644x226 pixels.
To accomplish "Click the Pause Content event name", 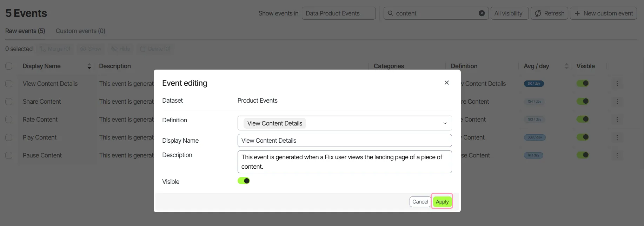I will [x=42, y=155].
